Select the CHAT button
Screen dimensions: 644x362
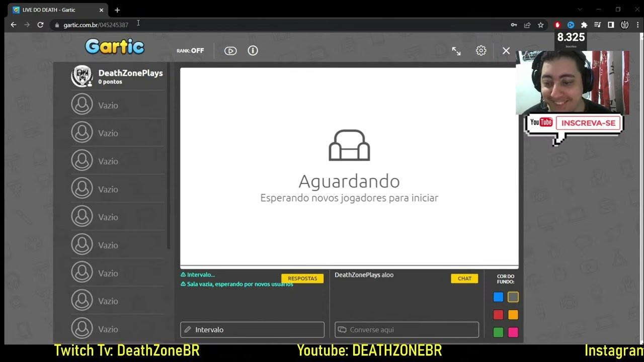[x=464, y=279]
